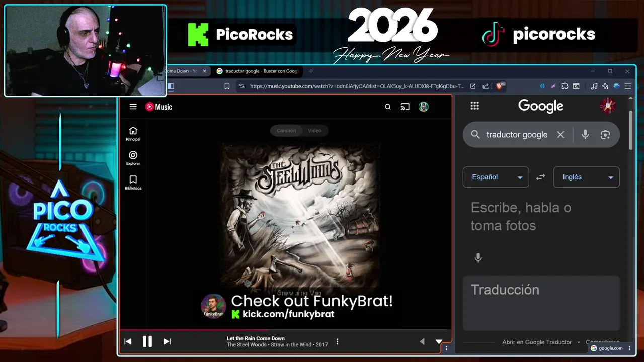
Task: Open Brave Shields lion icon
Action: coord(501,86)
